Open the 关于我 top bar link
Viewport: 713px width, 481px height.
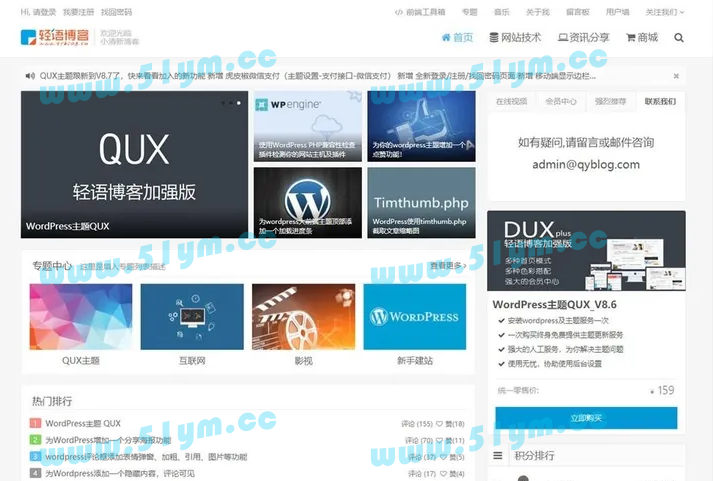pos(538,12)
